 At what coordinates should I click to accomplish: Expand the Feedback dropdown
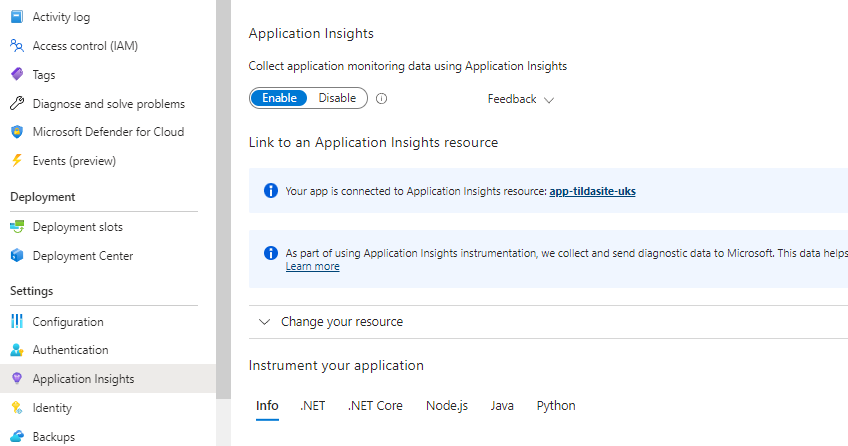[520, 99]
